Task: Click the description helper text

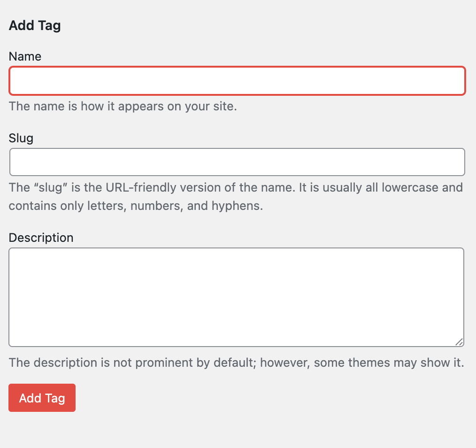Action: (x=236, y=363)
